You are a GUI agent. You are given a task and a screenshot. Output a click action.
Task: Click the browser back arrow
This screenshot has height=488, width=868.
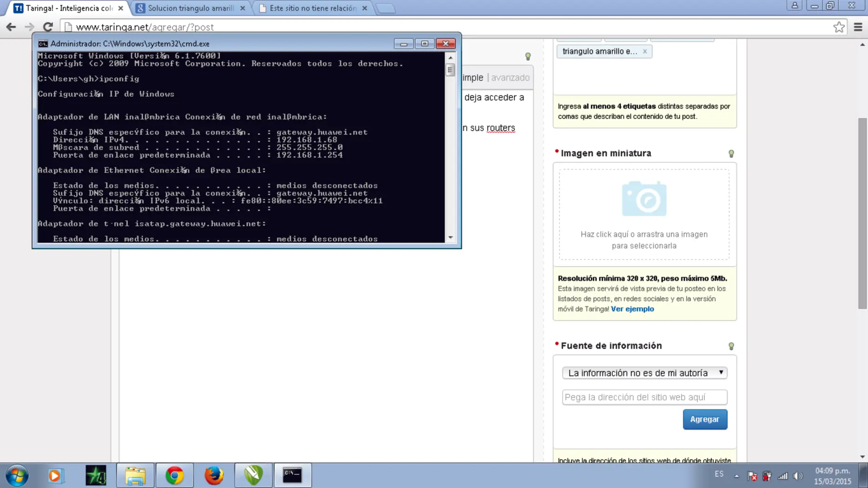point(11,27)
